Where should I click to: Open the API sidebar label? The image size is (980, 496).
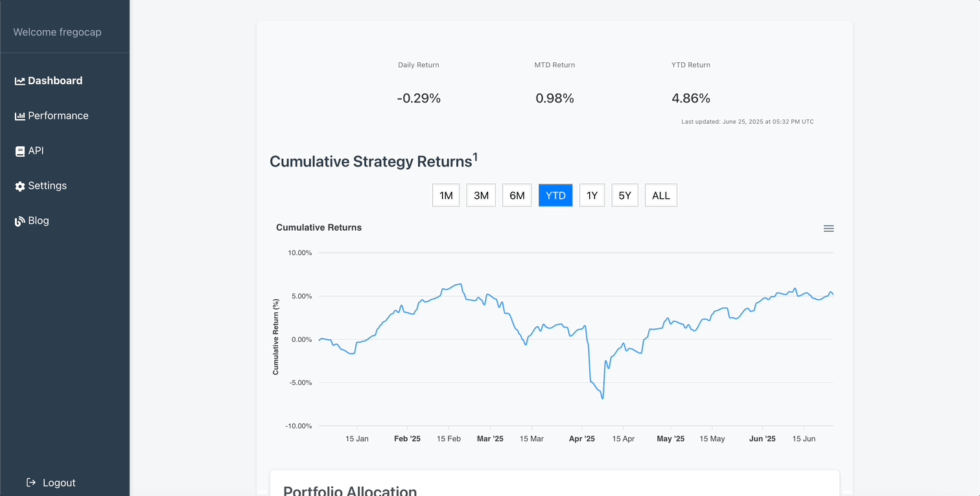point(36,151)
